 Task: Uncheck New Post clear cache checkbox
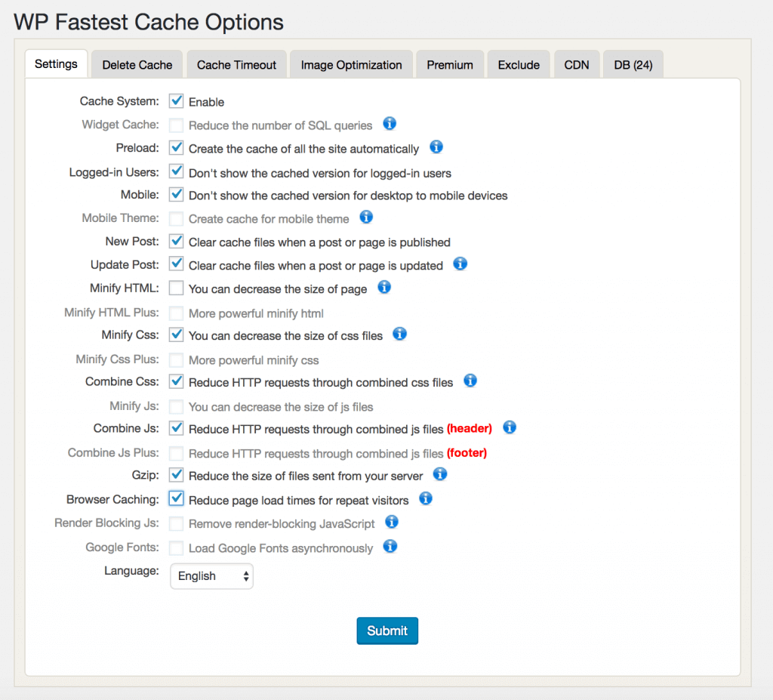point(176,242)
